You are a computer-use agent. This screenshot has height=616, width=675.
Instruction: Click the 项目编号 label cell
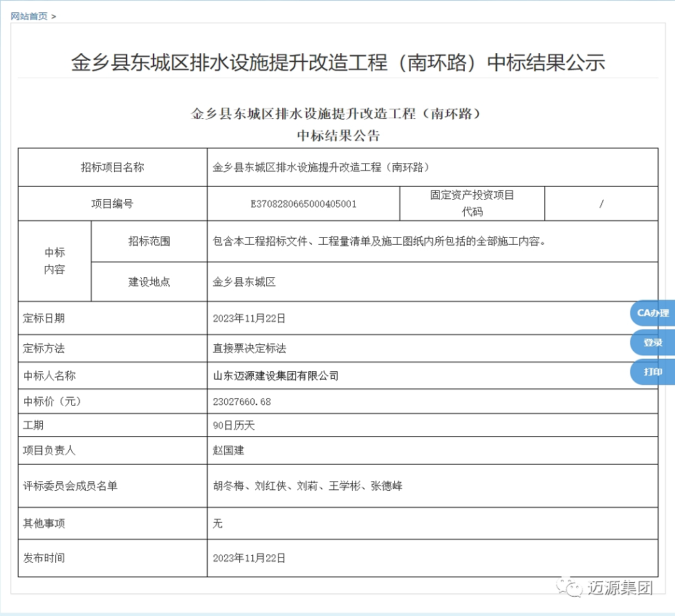112,204
